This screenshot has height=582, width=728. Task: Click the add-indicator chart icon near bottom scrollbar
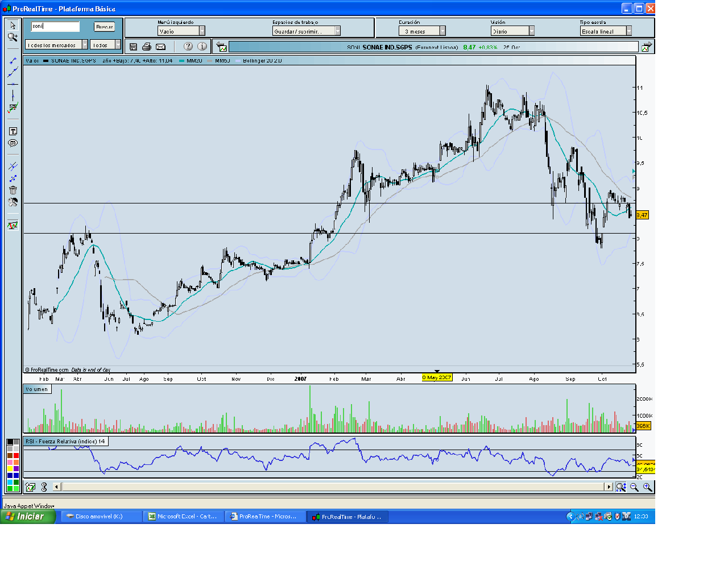coord(30,487)
